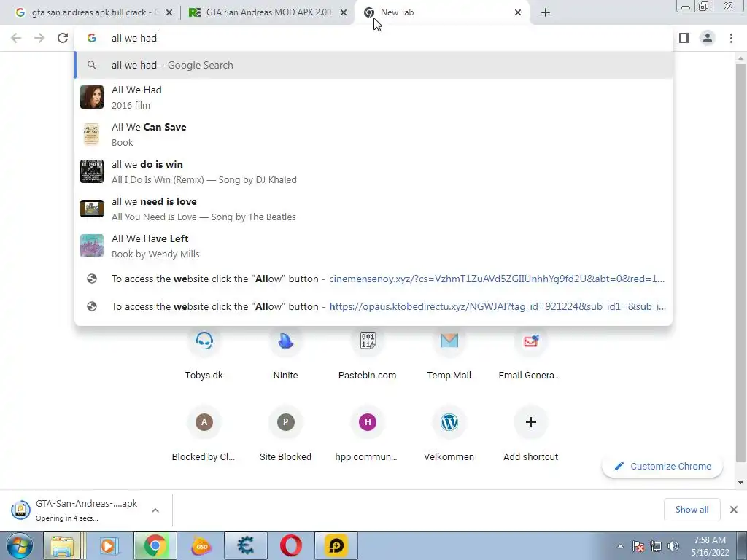The height and width of the screenshot is (560, 747).
Task: Select the New Tab tab
Action: [x=443, y=12]
